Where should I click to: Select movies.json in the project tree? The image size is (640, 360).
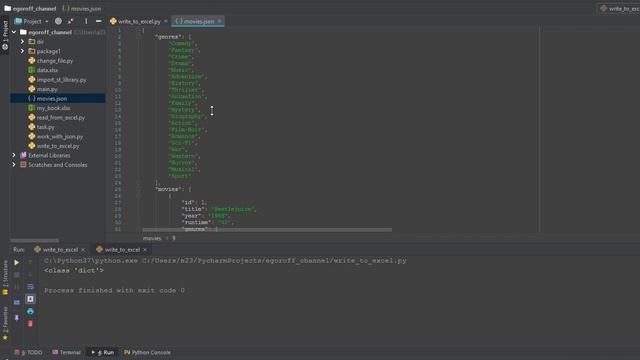(x=51, y=98)
